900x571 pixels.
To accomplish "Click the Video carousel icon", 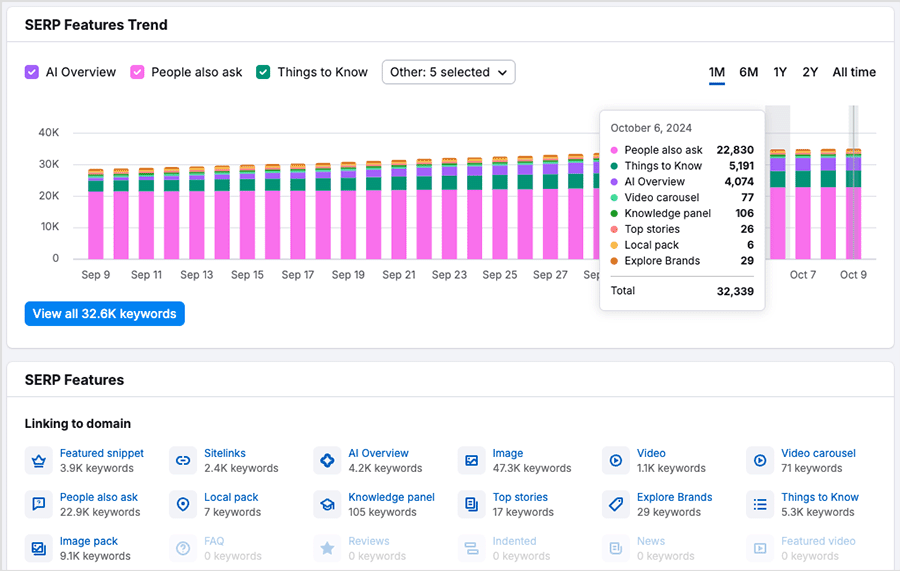I will pyautogui.click(x=760, y=461).
